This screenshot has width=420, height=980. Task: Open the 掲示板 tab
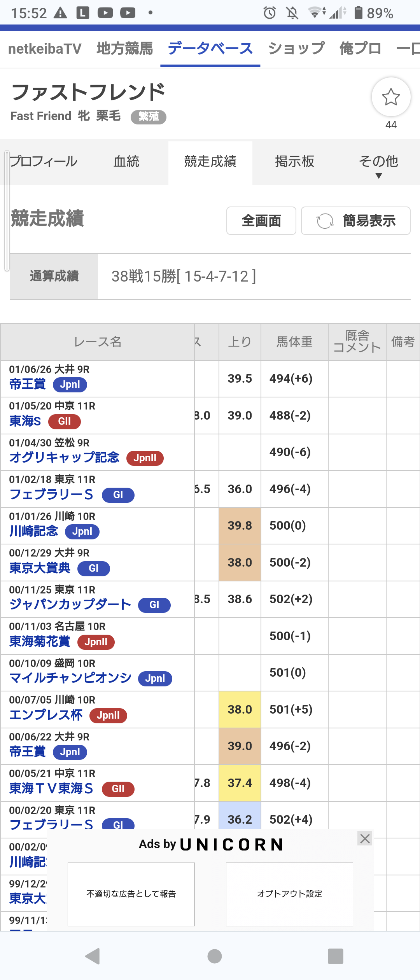(x=294, y=162)
